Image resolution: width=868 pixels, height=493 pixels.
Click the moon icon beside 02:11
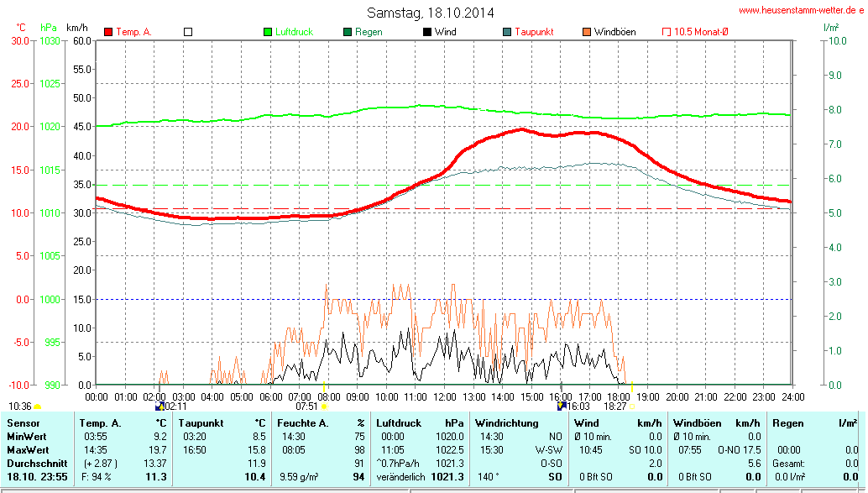159,406
